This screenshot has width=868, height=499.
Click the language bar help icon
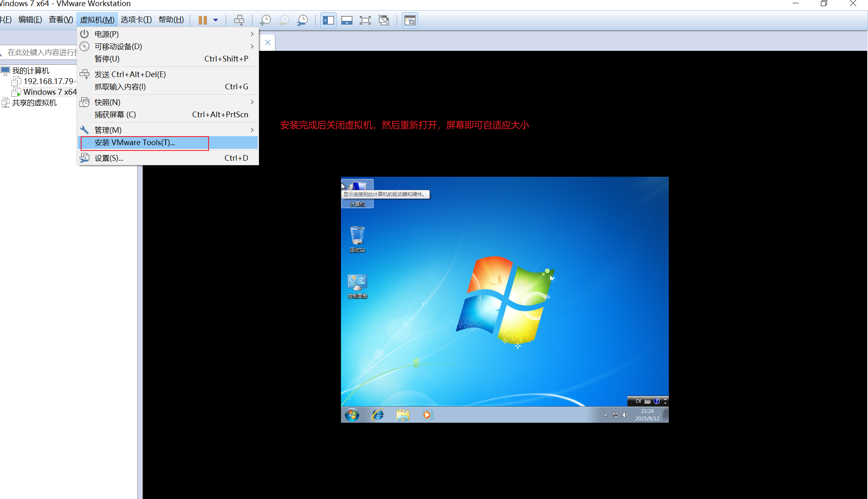coord(657,401)
